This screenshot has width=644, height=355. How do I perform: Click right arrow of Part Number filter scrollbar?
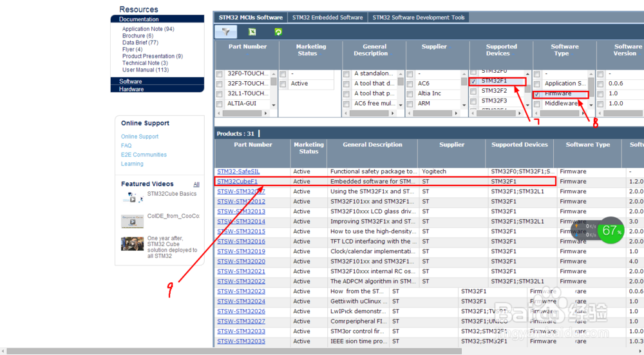[x=266, y=113]
